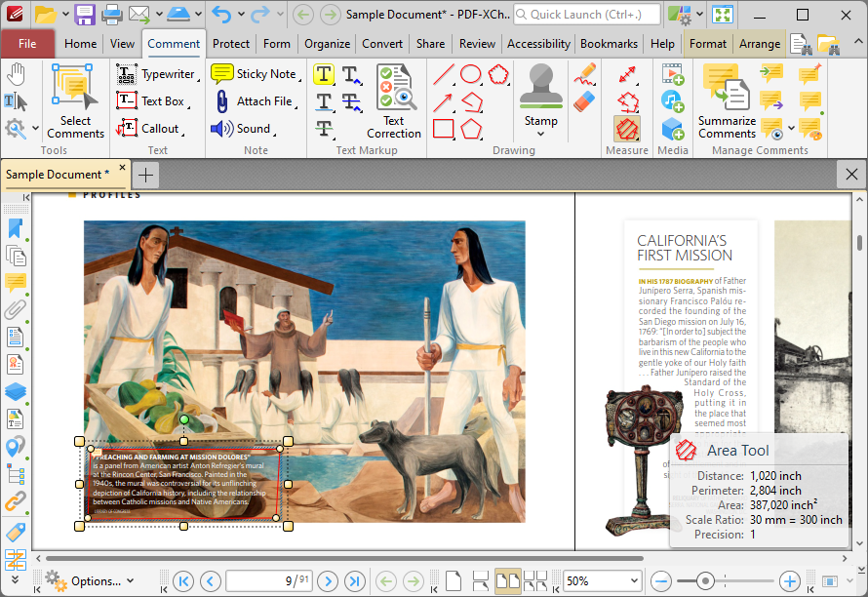Select the Hand tool
This screenshot has height=597, width=868.
click(x=17, y=74)
